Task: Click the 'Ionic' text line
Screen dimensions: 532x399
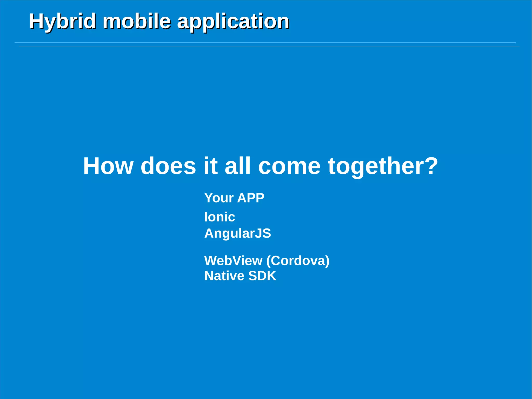Action: pos(220,217)
